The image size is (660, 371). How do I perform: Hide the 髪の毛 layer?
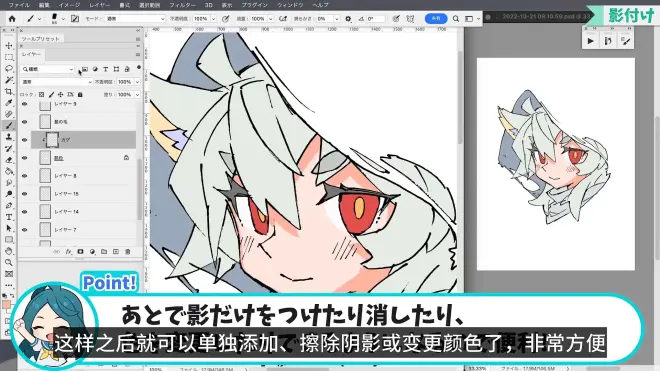point(24,122)
